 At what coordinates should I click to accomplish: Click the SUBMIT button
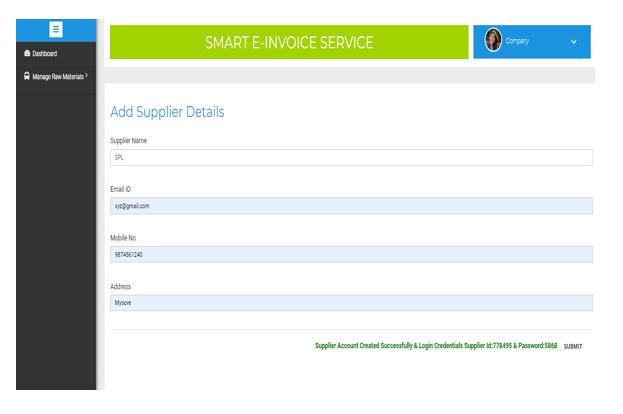[573, 346]
